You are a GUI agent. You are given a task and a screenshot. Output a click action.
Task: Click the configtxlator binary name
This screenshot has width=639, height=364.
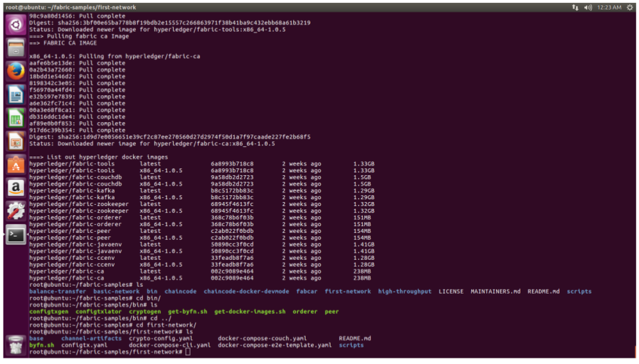point(99,312)
